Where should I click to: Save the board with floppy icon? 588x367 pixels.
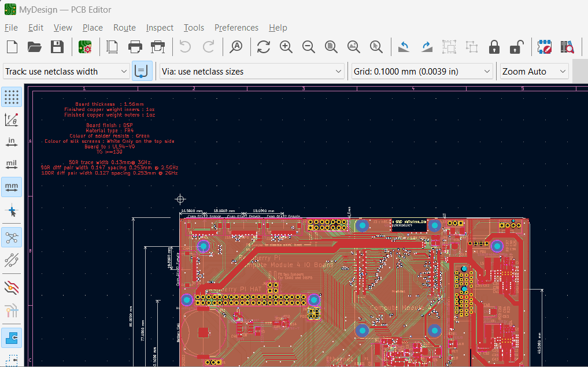[57, 47]
